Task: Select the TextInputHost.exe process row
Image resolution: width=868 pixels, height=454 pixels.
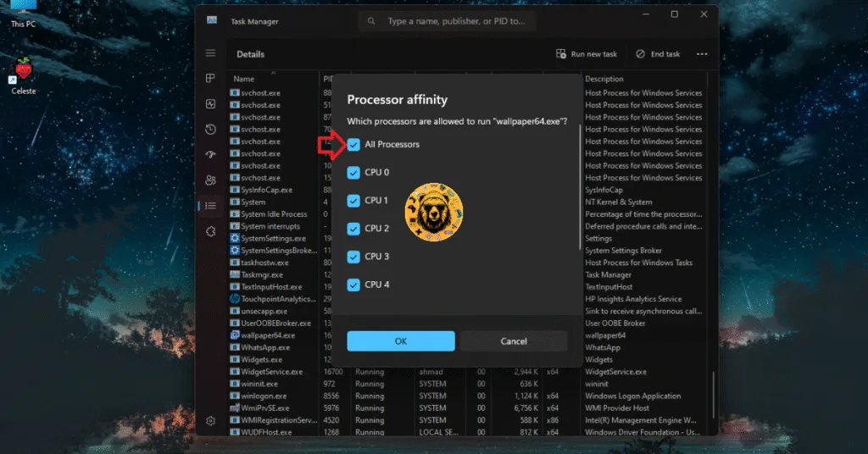Action: click(x=271, y=287)
